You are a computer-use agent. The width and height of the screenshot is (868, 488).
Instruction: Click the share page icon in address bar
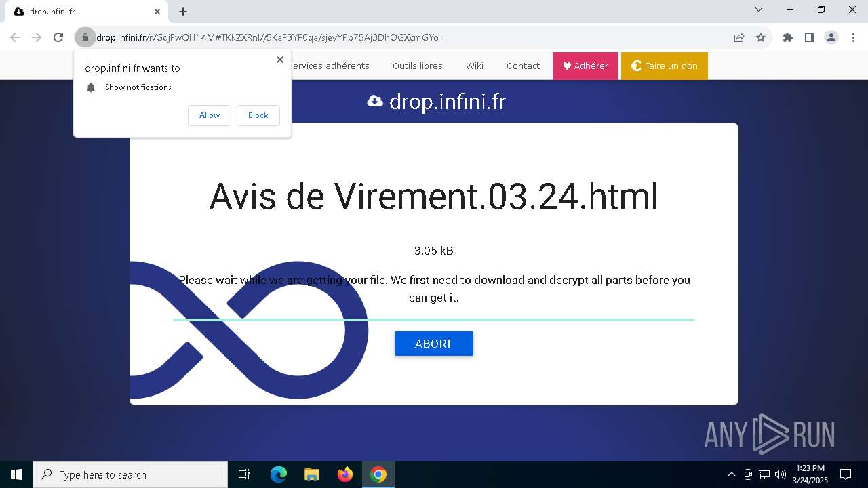point(739,38)
